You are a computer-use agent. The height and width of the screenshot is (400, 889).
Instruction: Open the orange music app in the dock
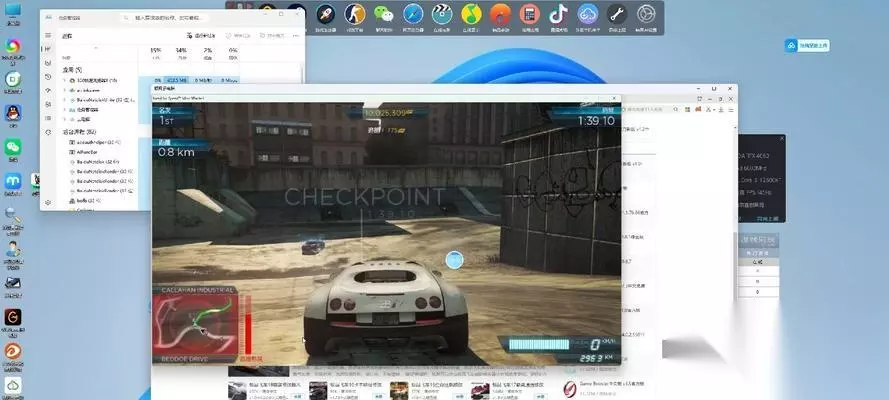point(500,14)
